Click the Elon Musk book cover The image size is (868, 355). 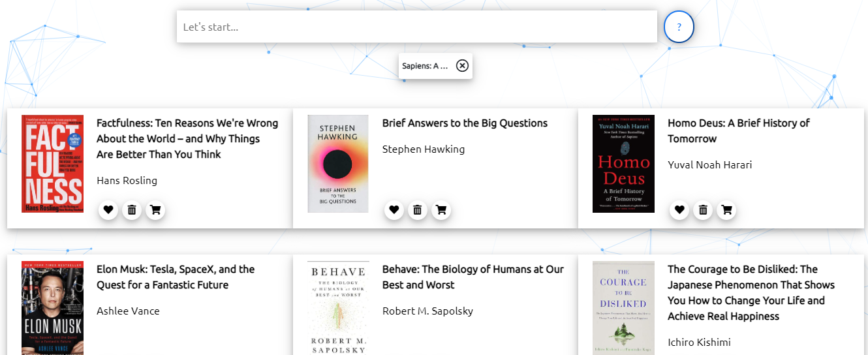coord(52,308)
